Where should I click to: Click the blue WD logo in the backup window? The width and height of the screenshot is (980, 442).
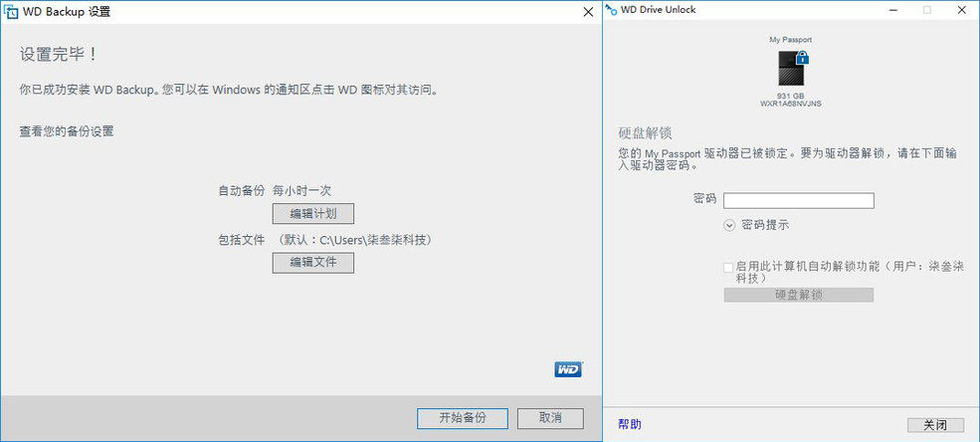567,369
